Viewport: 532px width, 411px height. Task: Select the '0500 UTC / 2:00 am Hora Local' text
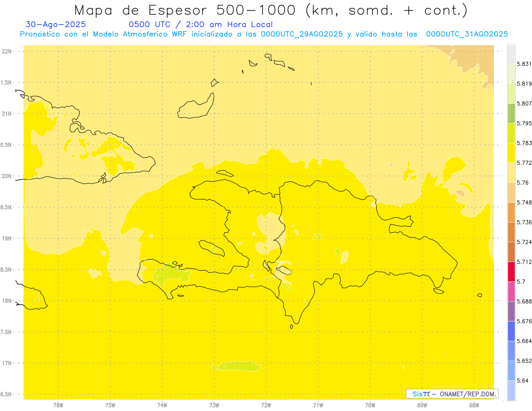tap(201, 24)
